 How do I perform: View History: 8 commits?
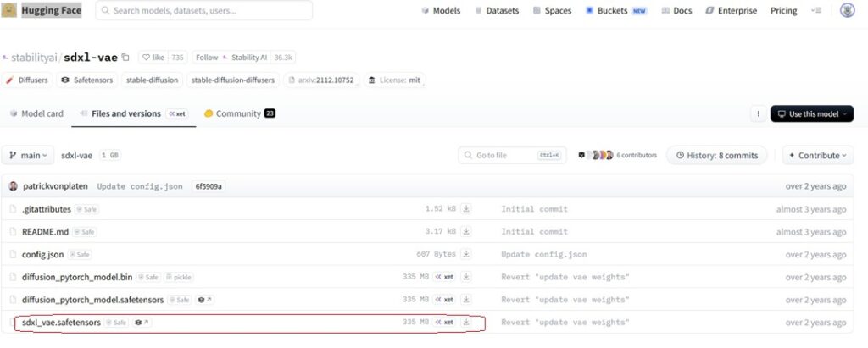point(717,156)
